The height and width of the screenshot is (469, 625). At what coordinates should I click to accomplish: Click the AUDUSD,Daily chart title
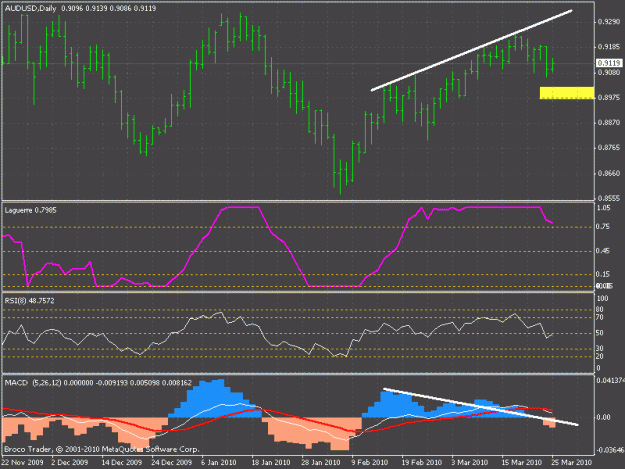click(x=30, y=8)
